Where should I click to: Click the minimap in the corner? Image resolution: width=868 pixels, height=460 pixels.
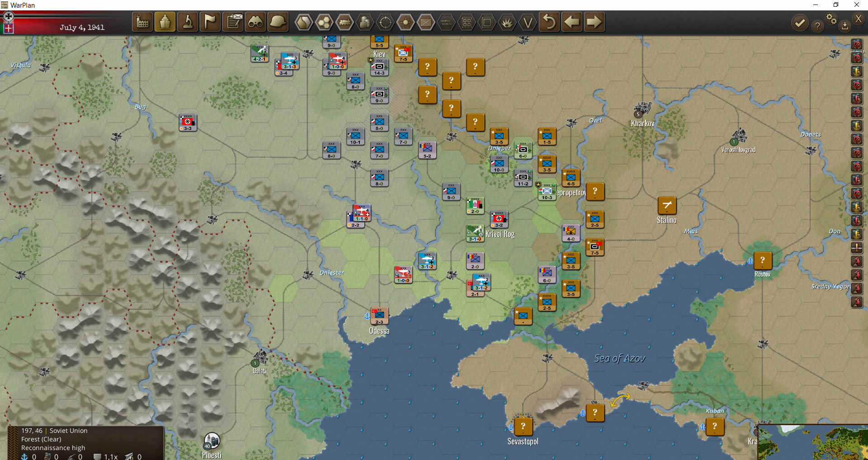(813, 442)
